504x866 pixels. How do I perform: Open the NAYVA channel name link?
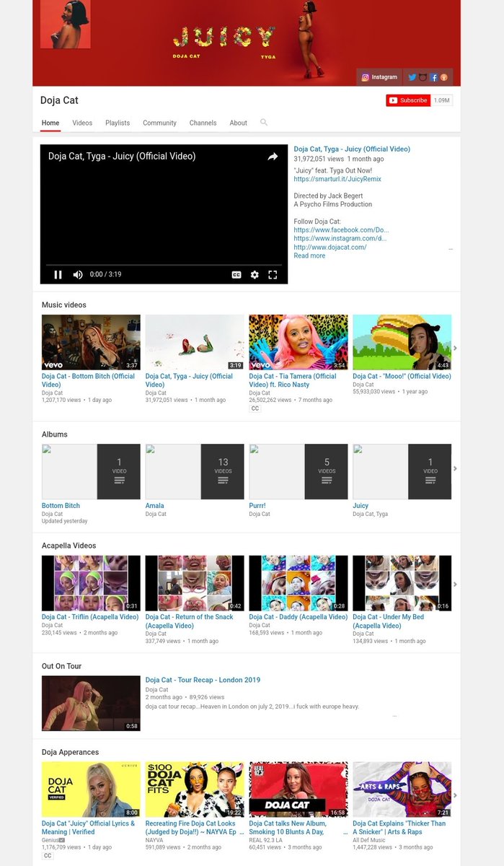[x=154, y=840]
